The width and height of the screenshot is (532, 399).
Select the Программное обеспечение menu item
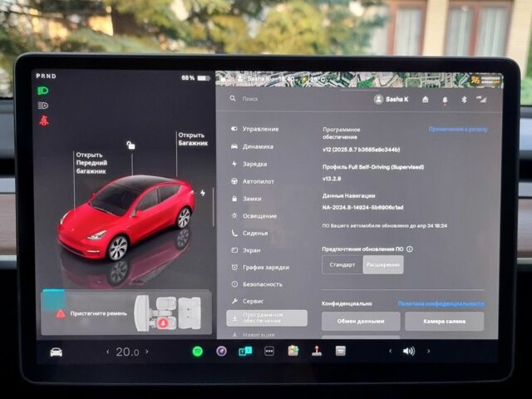[267, 318]
